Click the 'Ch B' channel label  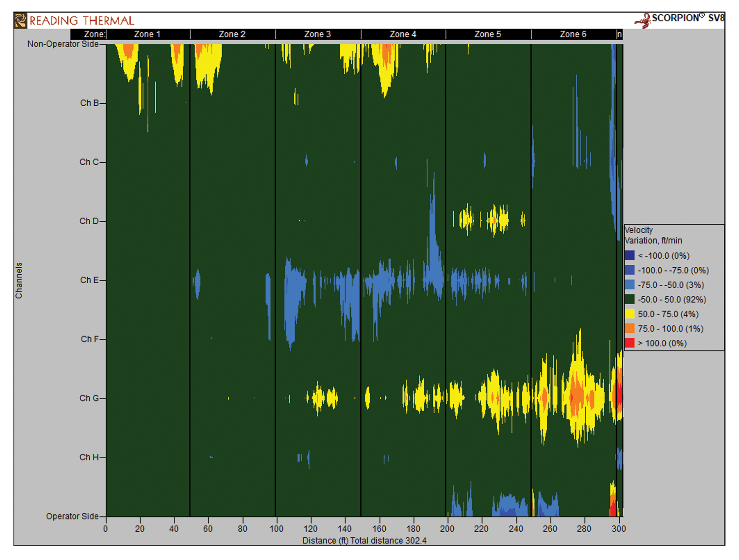pos(90,103)
